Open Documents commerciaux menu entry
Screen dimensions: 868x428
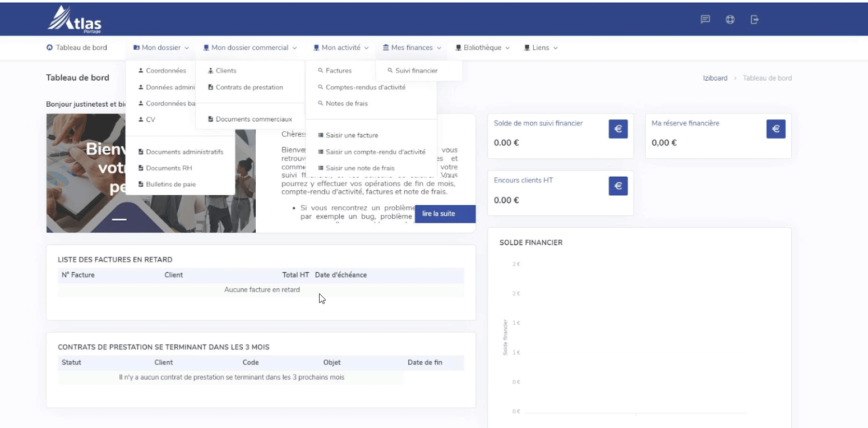tap(250, 119)
